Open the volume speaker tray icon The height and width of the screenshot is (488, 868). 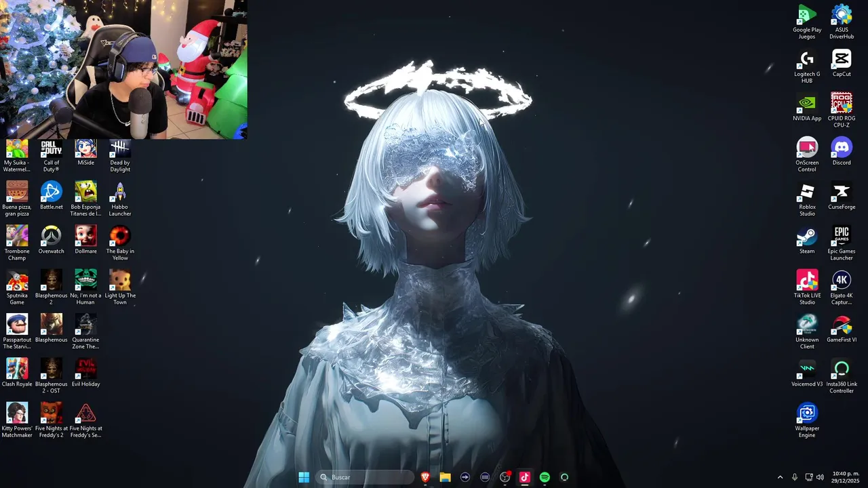(820, 477)
